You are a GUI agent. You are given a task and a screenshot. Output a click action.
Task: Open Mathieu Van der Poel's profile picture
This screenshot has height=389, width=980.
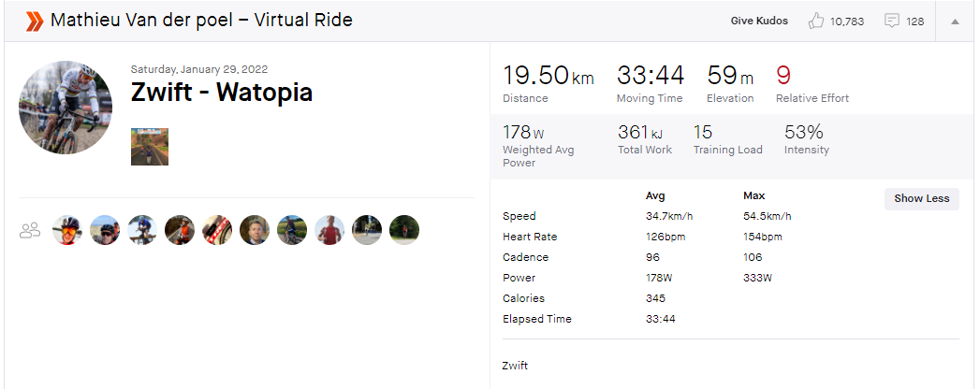[x=66, y=107]
